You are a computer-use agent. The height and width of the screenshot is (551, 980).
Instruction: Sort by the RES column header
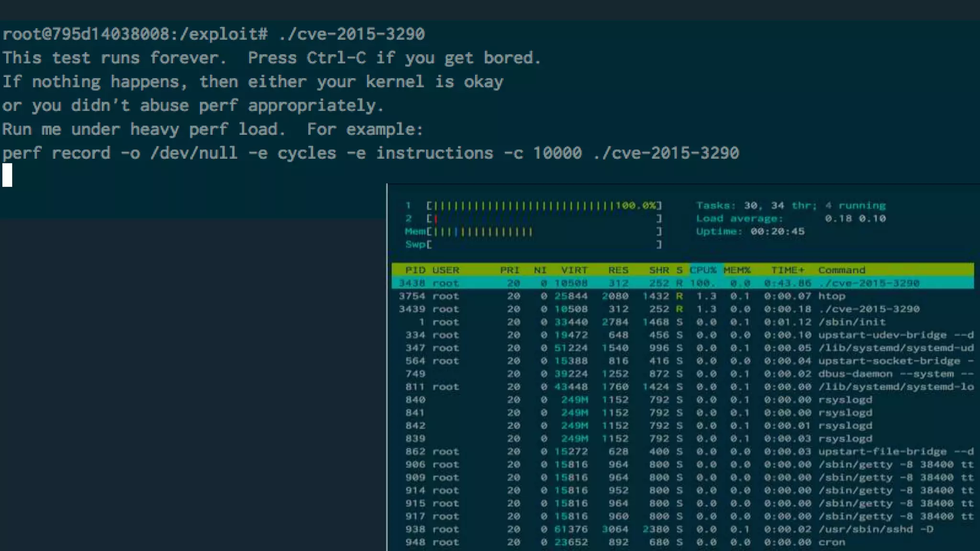[618, 270]
